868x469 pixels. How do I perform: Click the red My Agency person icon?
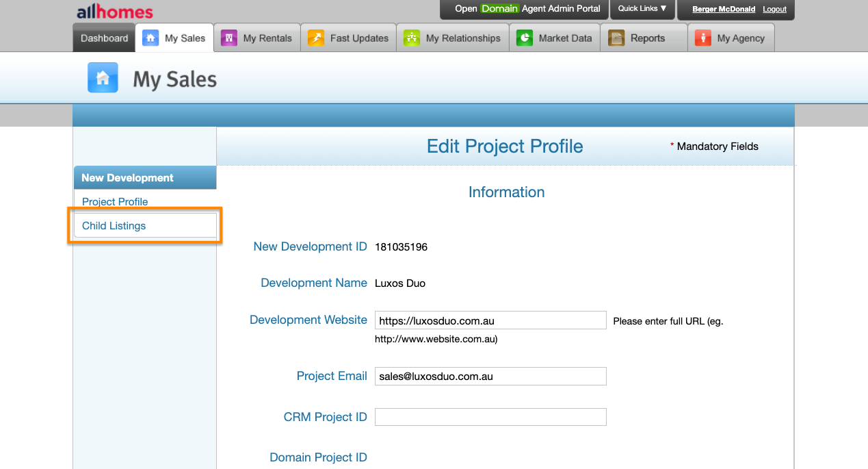click(x=702, y=38)
